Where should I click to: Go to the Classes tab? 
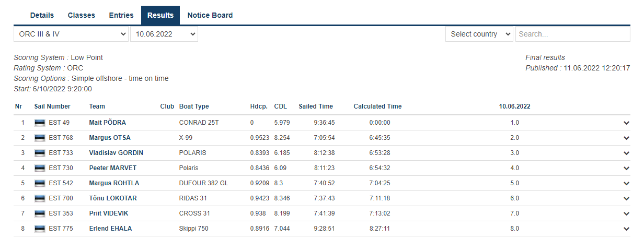coord(82,15)
